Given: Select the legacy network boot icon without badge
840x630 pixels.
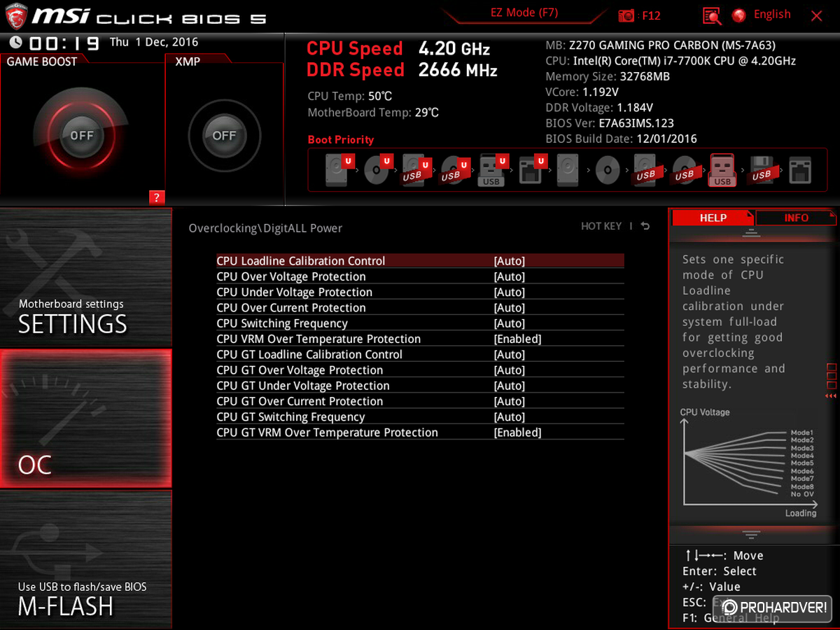Looking at the screenshot, I should 800,171.
